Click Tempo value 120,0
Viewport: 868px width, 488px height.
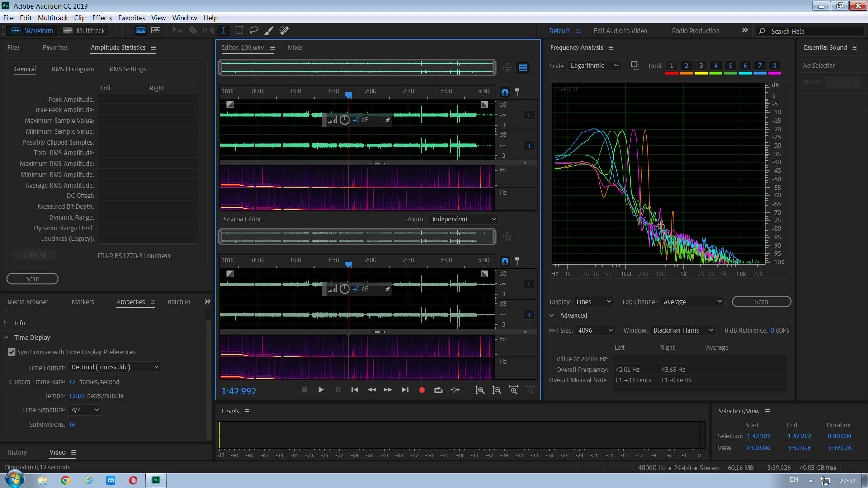coord(76,396)
